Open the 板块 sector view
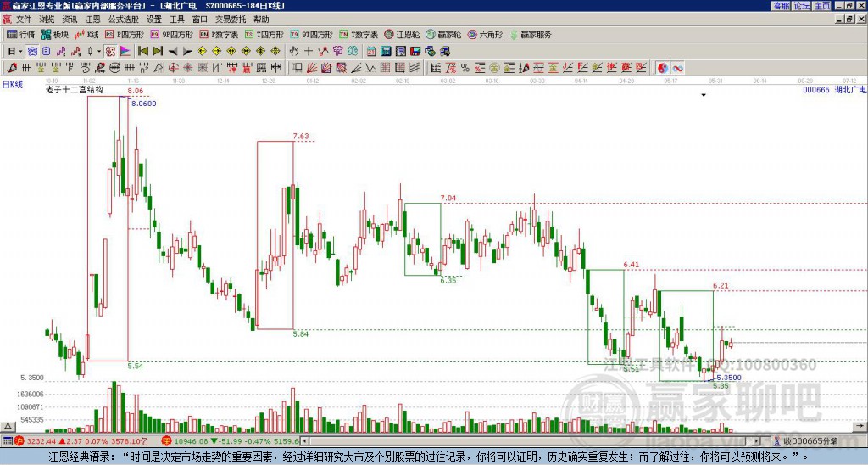The height and width of the screenshot is (465, 868). coord(55,34)
